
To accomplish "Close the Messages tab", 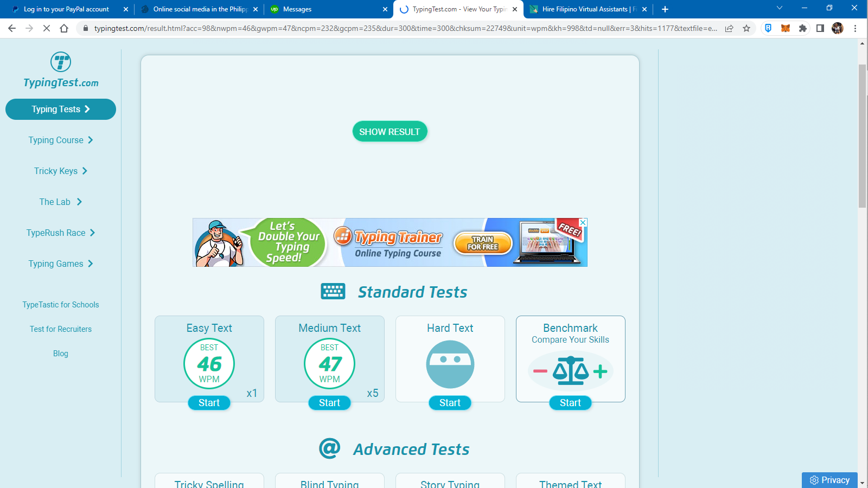I will click(385, 9).
